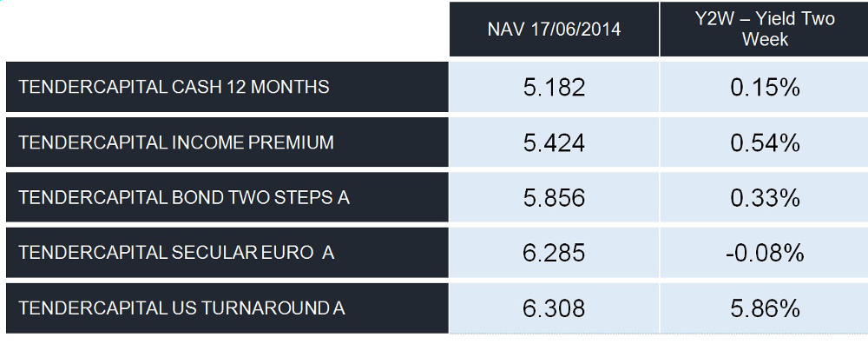This screenshot has height=344, width=868.
Task: Click the 0.54% yield cell
Action: coord(765,143)
